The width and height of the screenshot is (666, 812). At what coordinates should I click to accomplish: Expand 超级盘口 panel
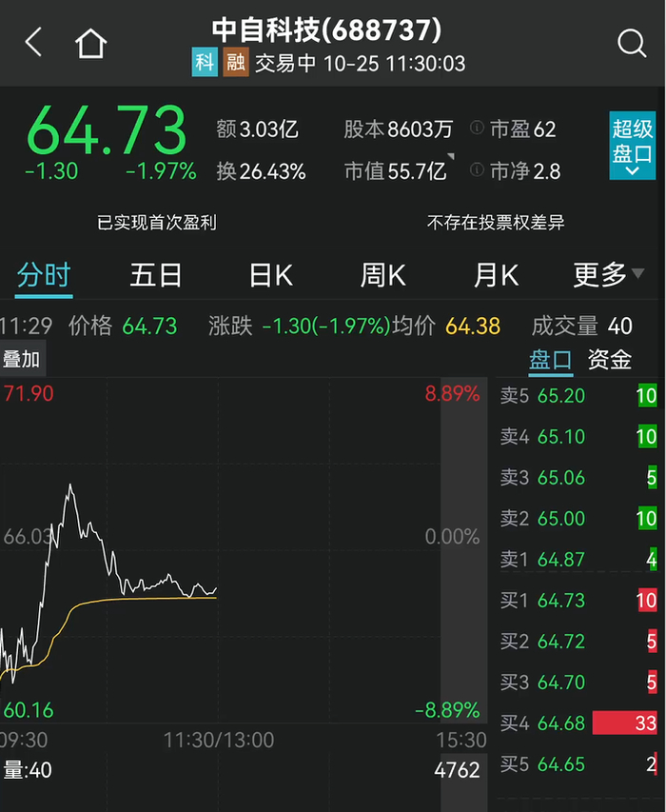pos(633,146)
